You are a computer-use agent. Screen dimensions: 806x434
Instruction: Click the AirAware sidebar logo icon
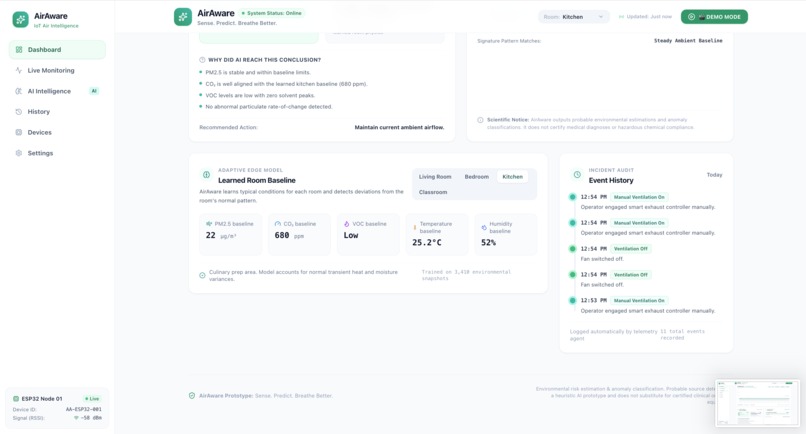tap(21, 20)
